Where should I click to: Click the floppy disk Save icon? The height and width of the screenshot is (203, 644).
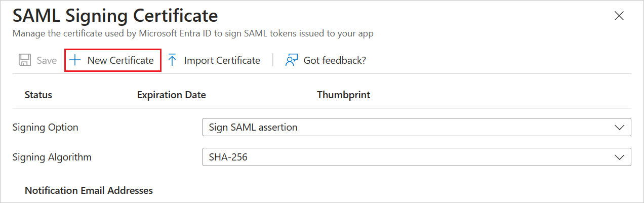tap(24, 60)
